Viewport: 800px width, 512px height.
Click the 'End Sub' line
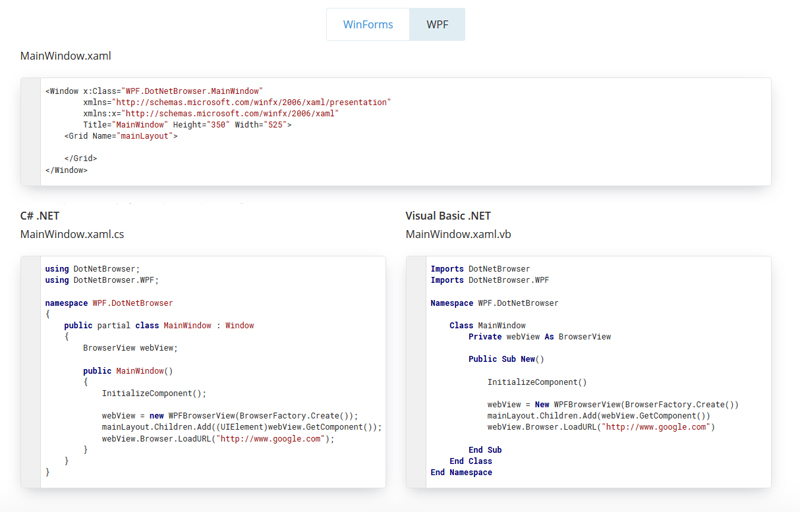485,450
